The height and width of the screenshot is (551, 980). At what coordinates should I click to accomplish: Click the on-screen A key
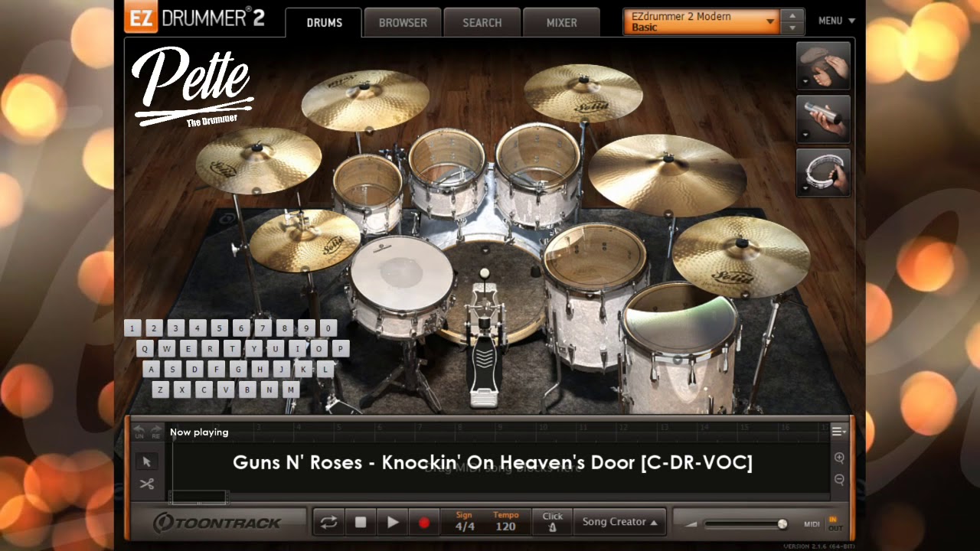(x=152, y=370)
